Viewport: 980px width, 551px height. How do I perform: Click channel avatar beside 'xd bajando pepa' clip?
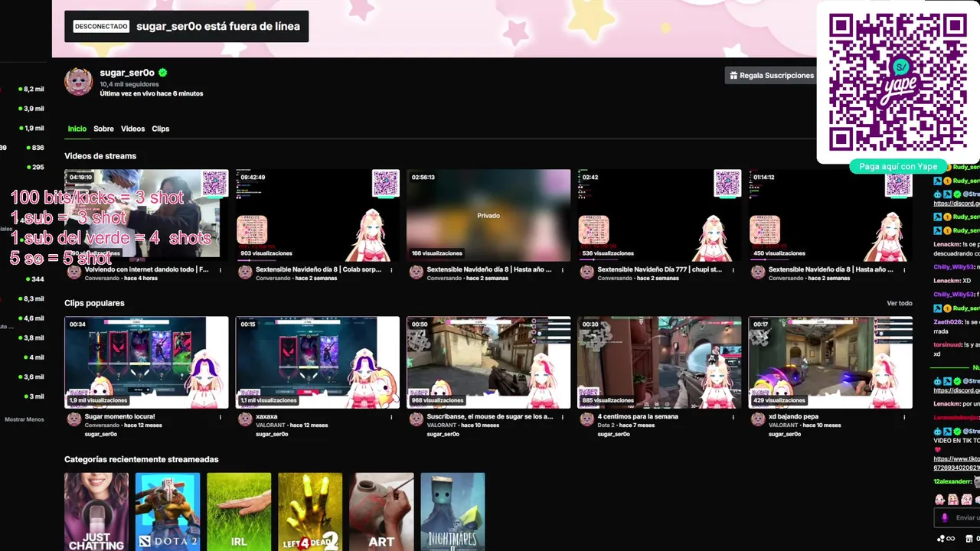(758, 419)
